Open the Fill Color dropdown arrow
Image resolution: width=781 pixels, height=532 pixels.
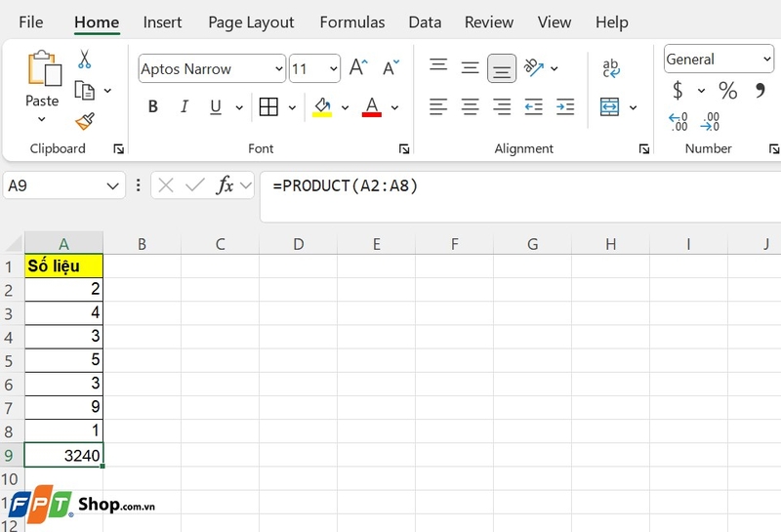(x=346, y=107)
